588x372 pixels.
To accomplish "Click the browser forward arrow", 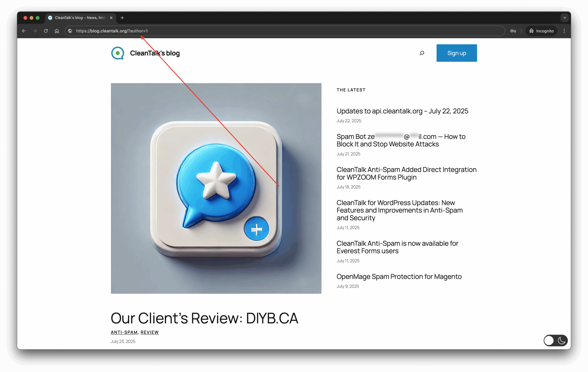I will coord(35,31).
